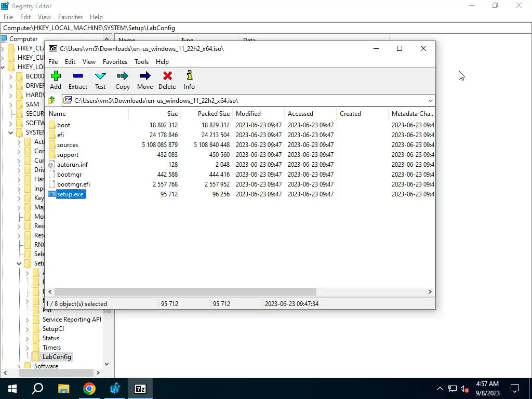Select the bootmgr.efi file icon
Image resolution: width=532 pixels, height=399 pixels.
coord(51,184)
